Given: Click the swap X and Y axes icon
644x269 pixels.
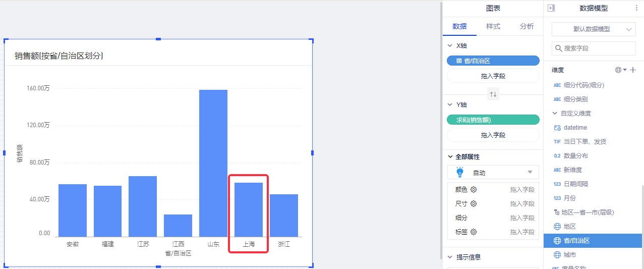Looking at the screenshot, I should tap(493, 94).
